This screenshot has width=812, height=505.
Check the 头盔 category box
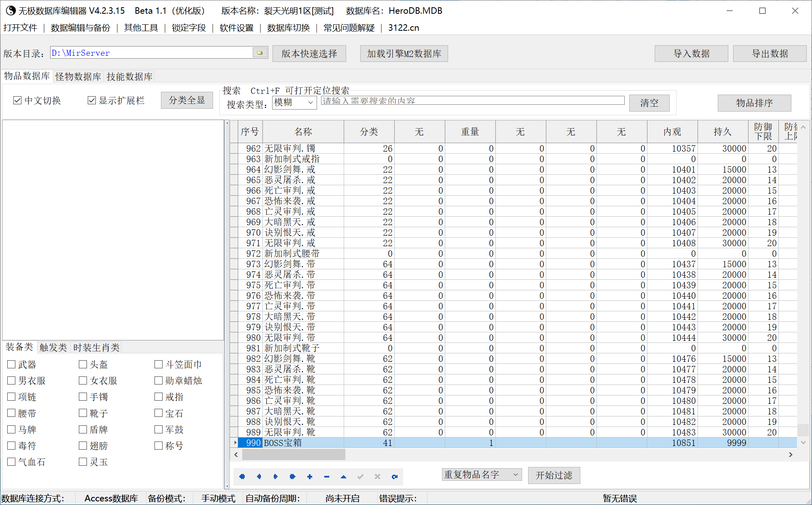point(83,364)
